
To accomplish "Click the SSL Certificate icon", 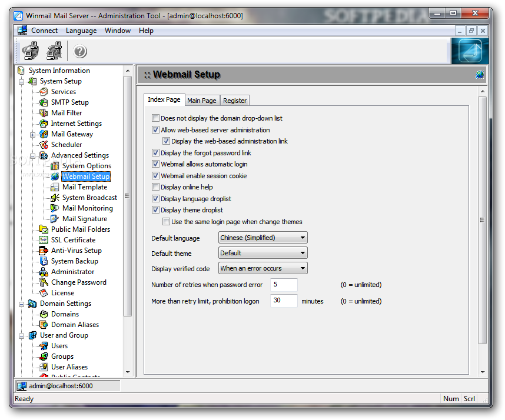I will [44, 240].
